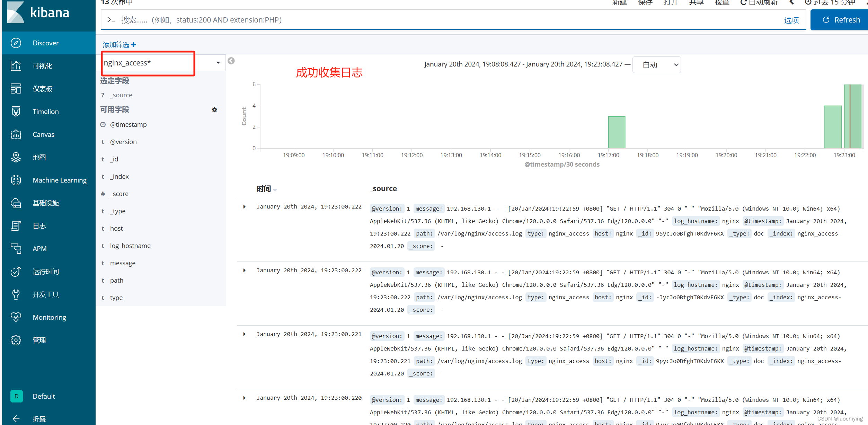This screenshot has height=425, width=868.
Task: Open the nginx_access* index pattern dropdown
Action: (218, 63)
